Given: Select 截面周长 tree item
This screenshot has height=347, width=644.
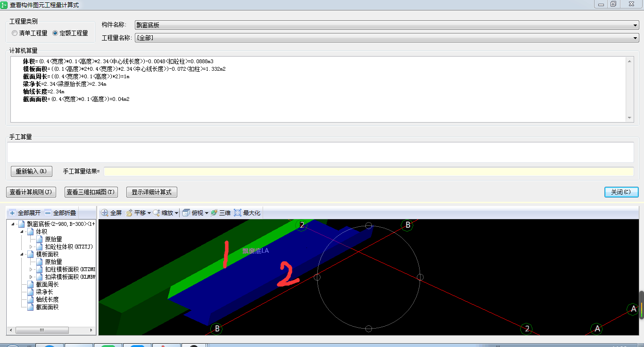Looking at the screenshot, I should (x=47, y=284).
